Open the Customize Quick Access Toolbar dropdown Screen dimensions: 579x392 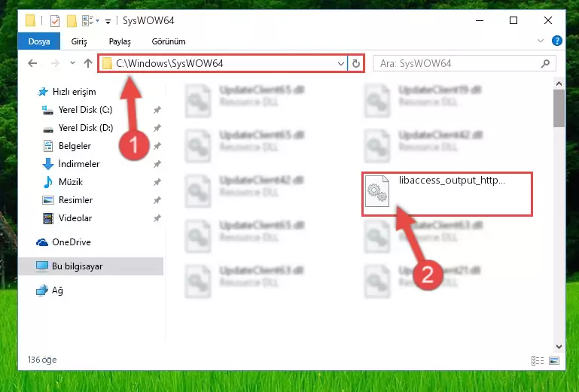(108, 21)
